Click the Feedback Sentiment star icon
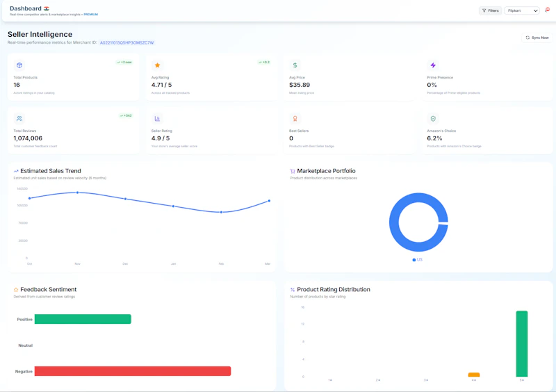 click(x=16, y=290)
